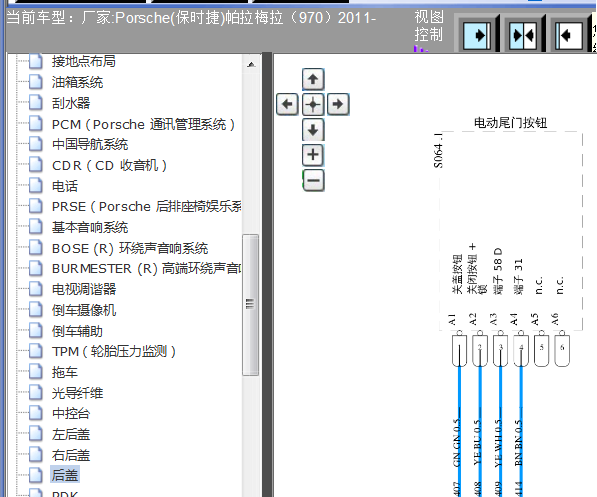Open 中国导航系统 in the list
Screen dimensions: 597x497
(90, 144)
